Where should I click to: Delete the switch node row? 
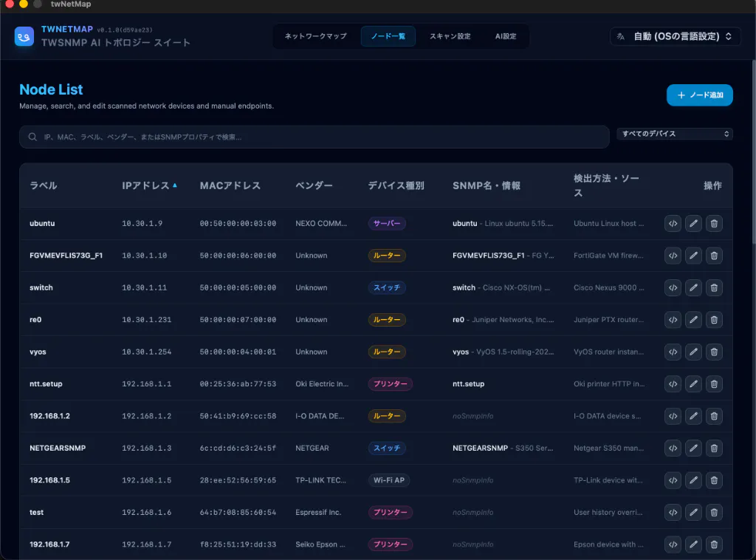click(x=714, y=287)
